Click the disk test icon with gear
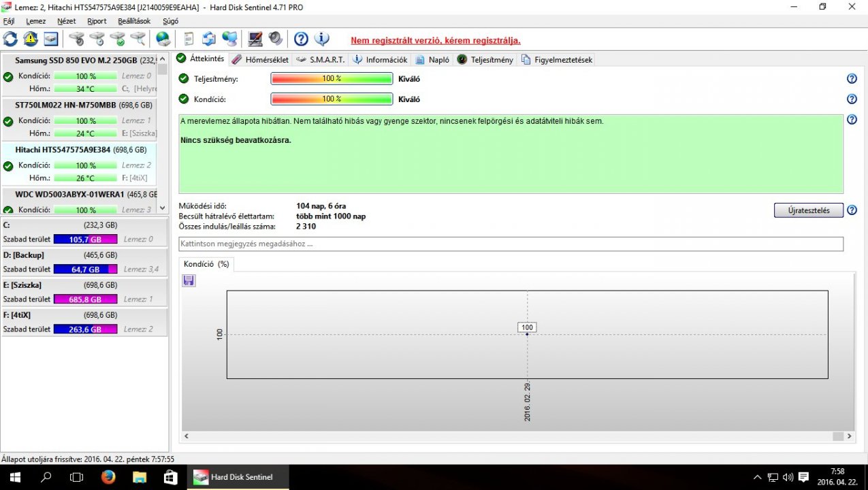 pyautogui.click(x=76, y=39)
